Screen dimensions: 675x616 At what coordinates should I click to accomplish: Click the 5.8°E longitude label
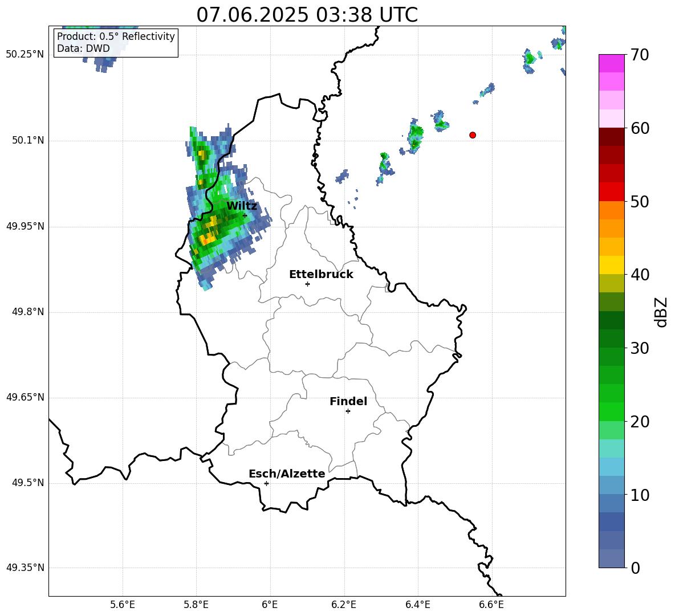196,605
